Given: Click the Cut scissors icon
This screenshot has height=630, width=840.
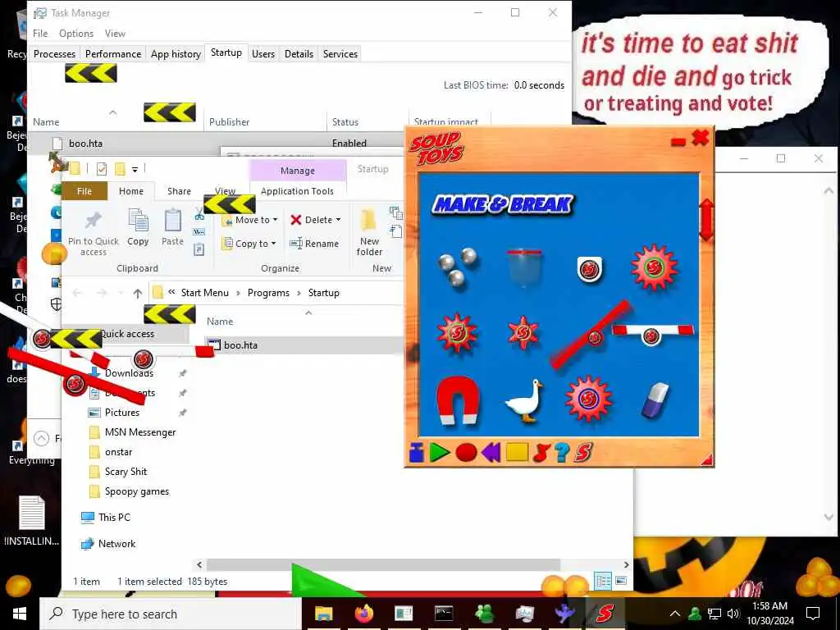Looking at the screenshot, I should [x=199, y=214].
